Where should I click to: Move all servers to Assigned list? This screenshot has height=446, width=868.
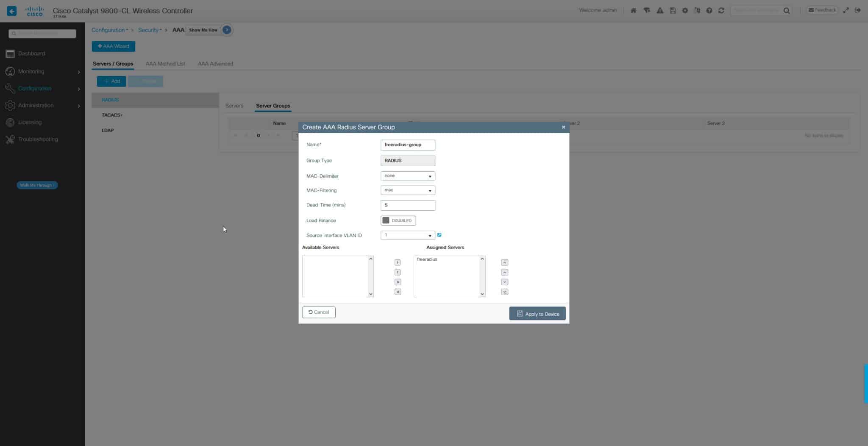pos(398,282)
